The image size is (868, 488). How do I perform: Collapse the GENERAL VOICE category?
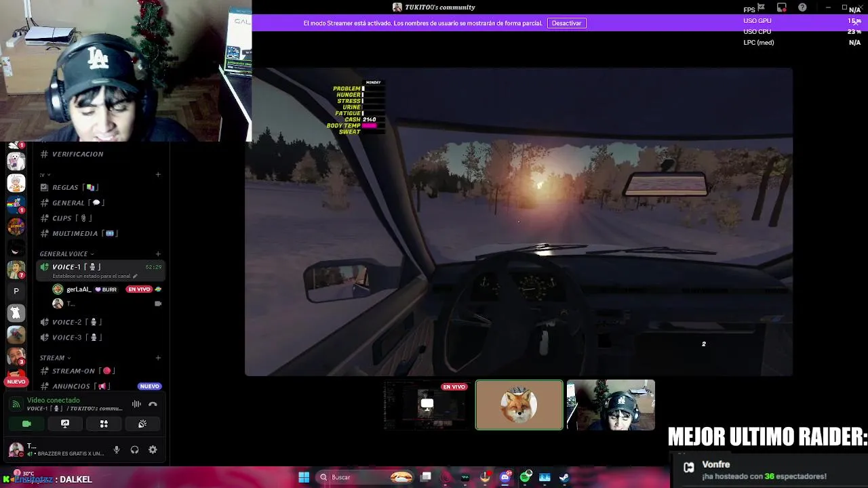click(x=66, y=253)
